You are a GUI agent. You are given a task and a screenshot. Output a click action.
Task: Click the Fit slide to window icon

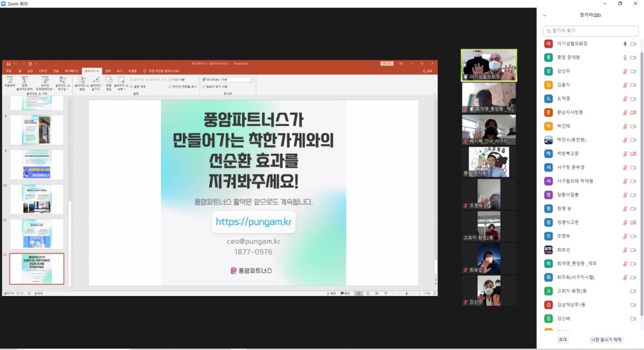tap(435, 293)
